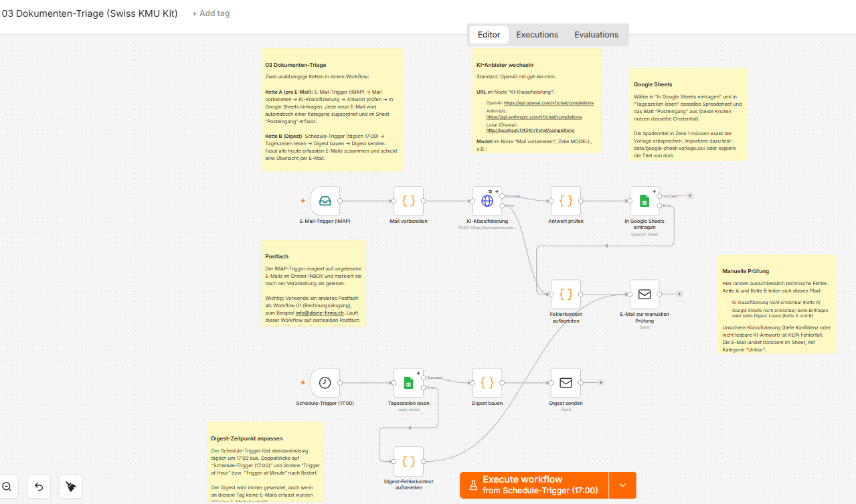
Task: Select the Schedule-Trigger (17:00) clock node
Action: click(325, 383)
